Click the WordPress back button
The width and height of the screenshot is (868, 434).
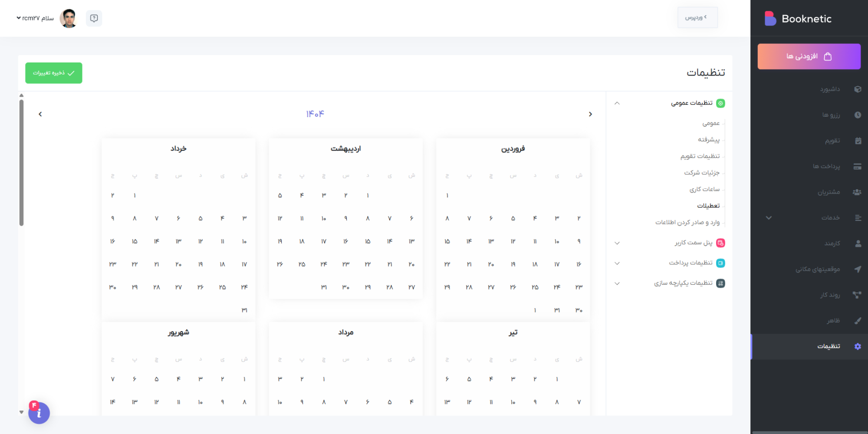tap(697, 17)
